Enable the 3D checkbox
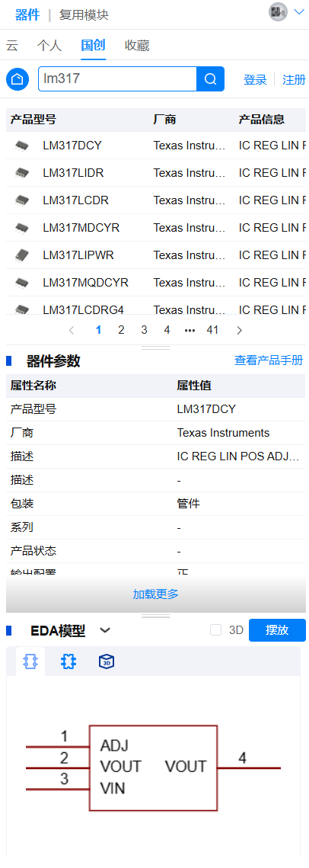309x868 pixels. [x=216, y=630]
